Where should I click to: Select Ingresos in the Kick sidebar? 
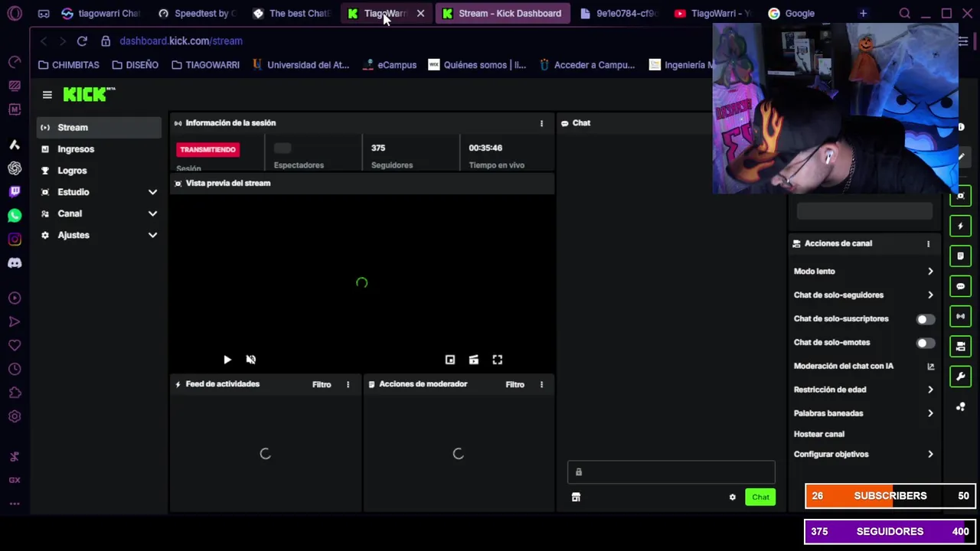[99, 149]
